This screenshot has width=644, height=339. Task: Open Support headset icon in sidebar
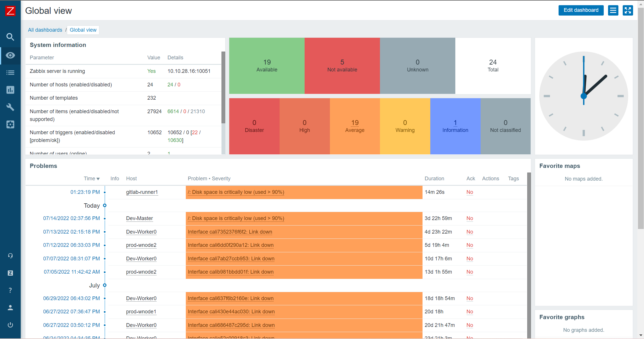10,256
